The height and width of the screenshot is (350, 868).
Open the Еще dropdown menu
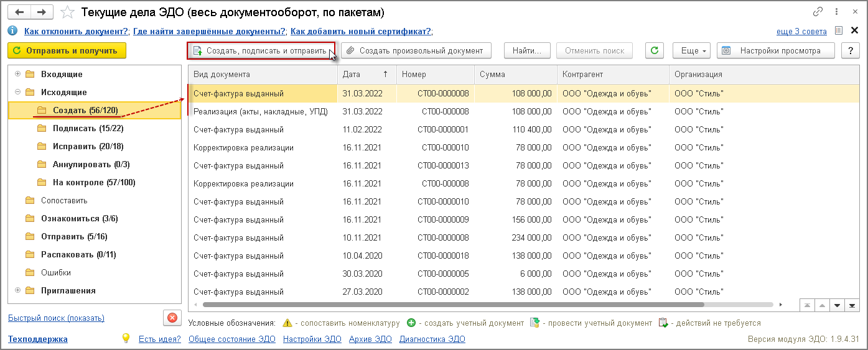coord(691,50)
